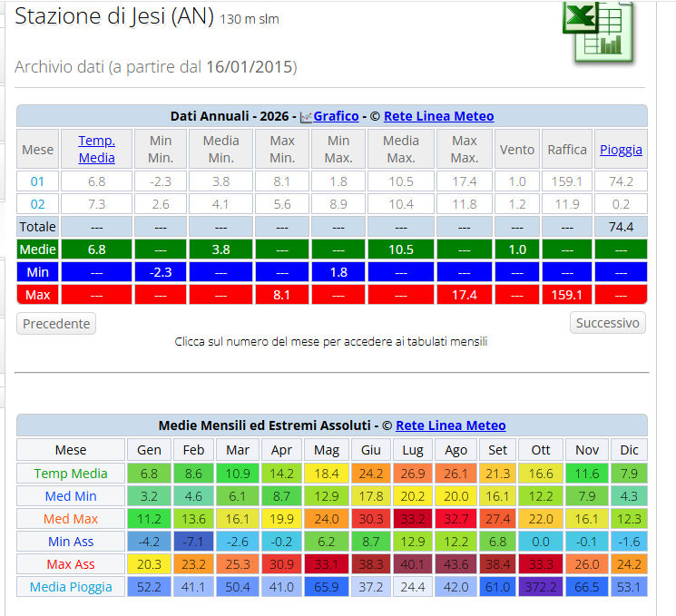676x616 pixels.
Task: Select the October rainfall cell 372.2
Action: 539,587
